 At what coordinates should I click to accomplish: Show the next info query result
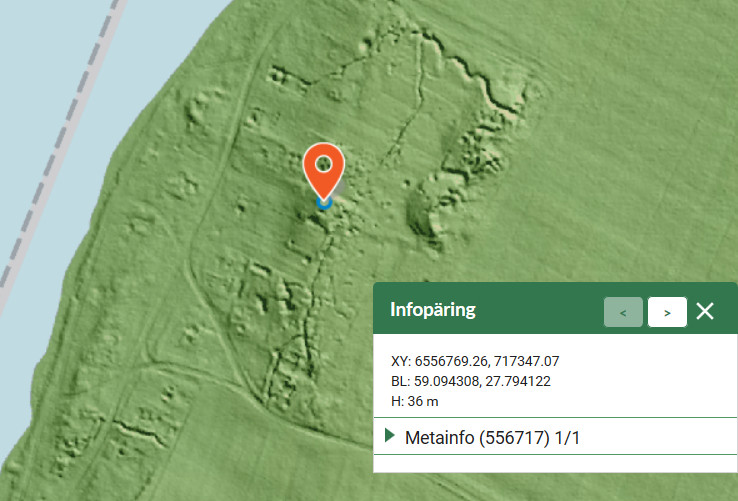click(x=667, y=312)
